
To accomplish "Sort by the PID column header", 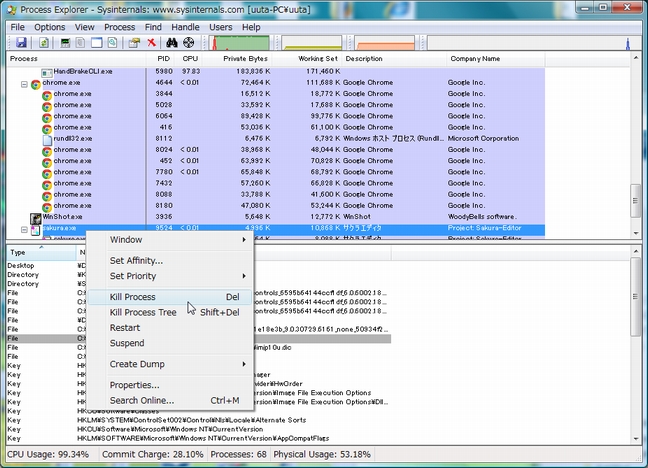I will click(x=161, y=59).
